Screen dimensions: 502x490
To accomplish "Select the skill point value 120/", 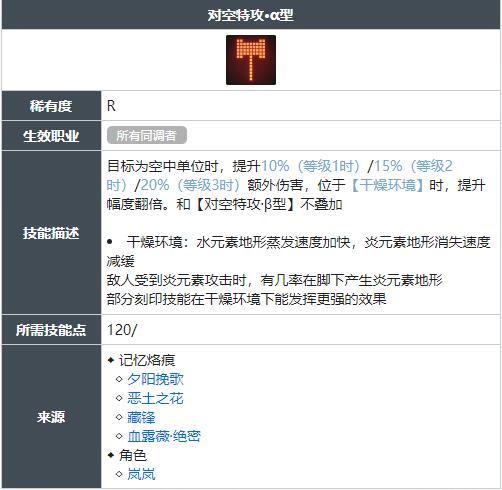I will point(122,330).
